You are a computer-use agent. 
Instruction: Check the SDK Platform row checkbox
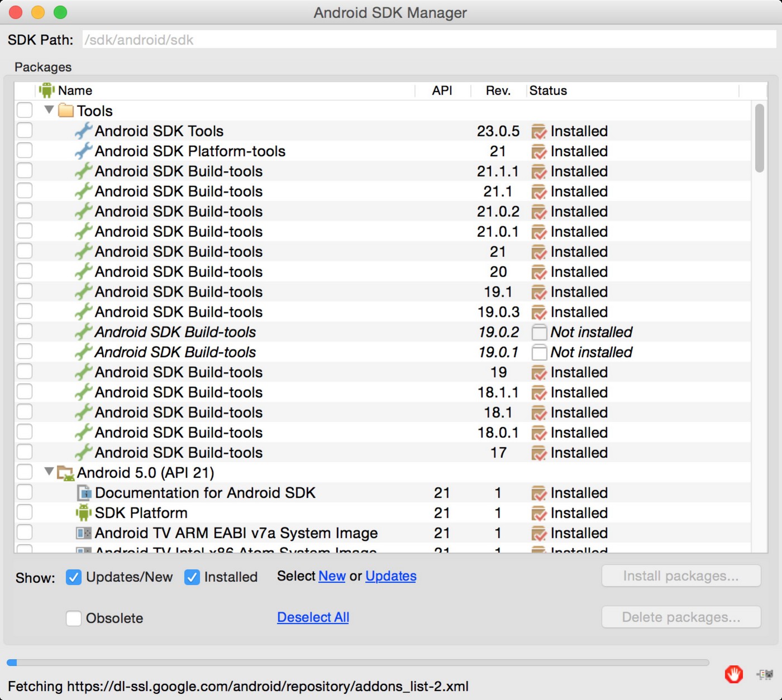pos(25,512)
